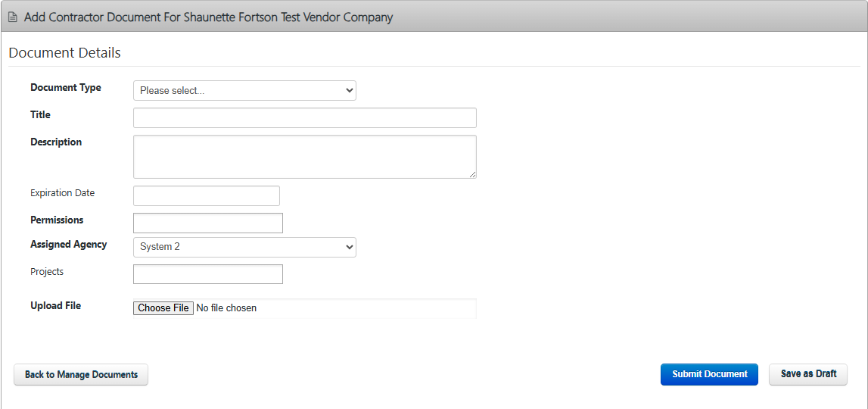The width and height of the screenshot is (868, 409).
Task: Go back to Manage Documents
Action: click(81, 374)
